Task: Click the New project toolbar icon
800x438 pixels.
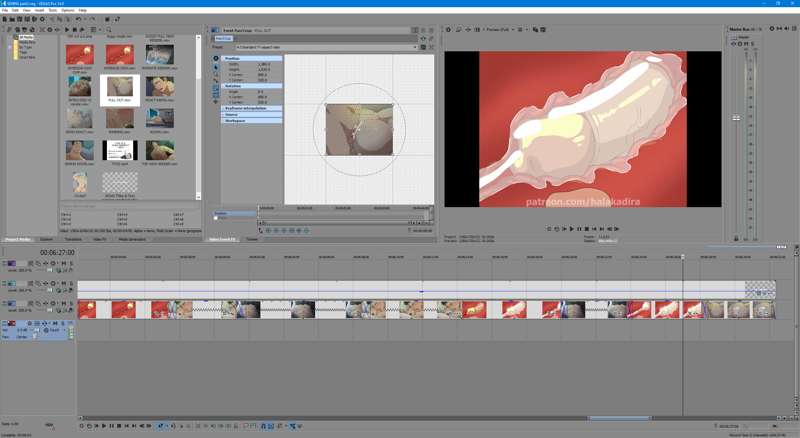Action: tap(5, 19)
